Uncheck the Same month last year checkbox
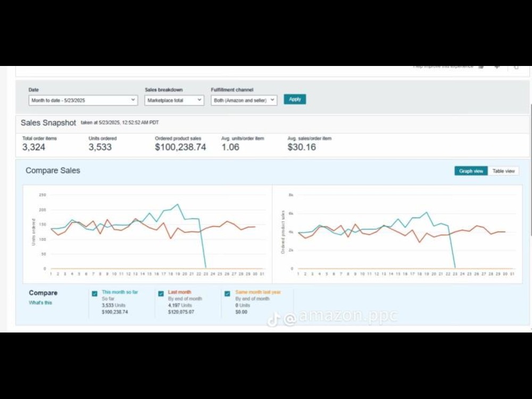 tap(227, 294)
